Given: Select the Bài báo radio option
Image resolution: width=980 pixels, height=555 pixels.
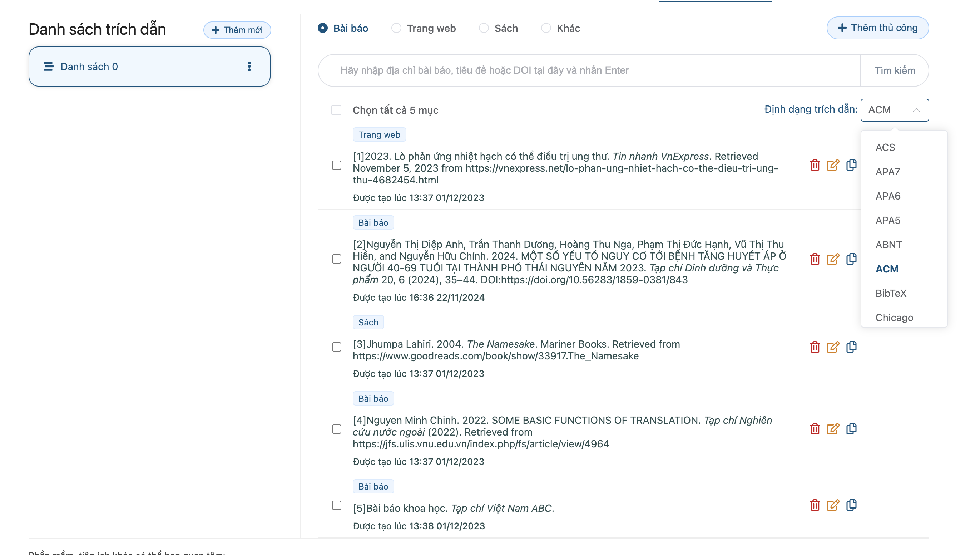Looking at the screenshot, I should pos(323,28).
